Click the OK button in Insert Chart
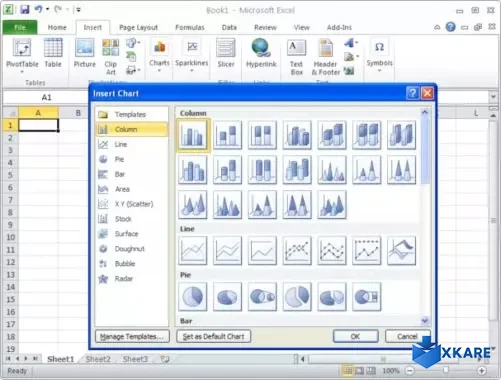 click(x=355, y=336)
